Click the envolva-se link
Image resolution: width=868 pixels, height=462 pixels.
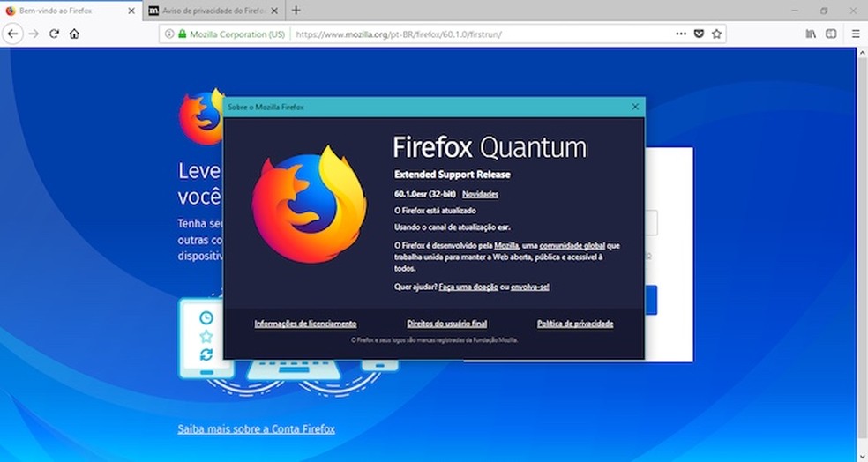530,287
